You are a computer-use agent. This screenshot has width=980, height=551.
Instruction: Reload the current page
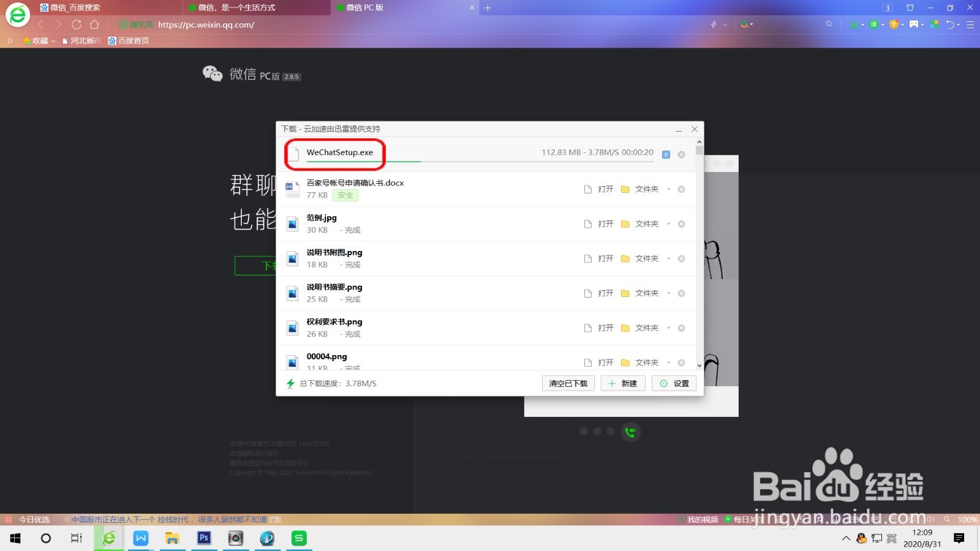tap(77, 24)
